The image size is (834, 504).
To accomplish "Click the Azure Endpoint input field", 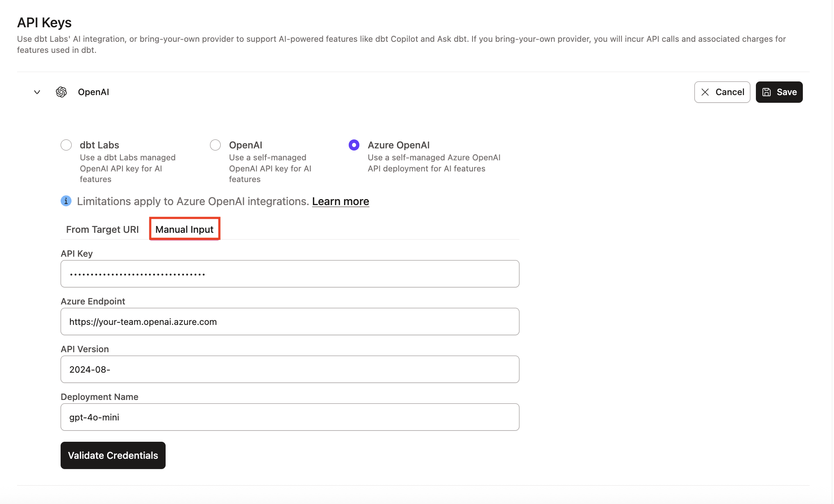I will [x=290, y=322].
